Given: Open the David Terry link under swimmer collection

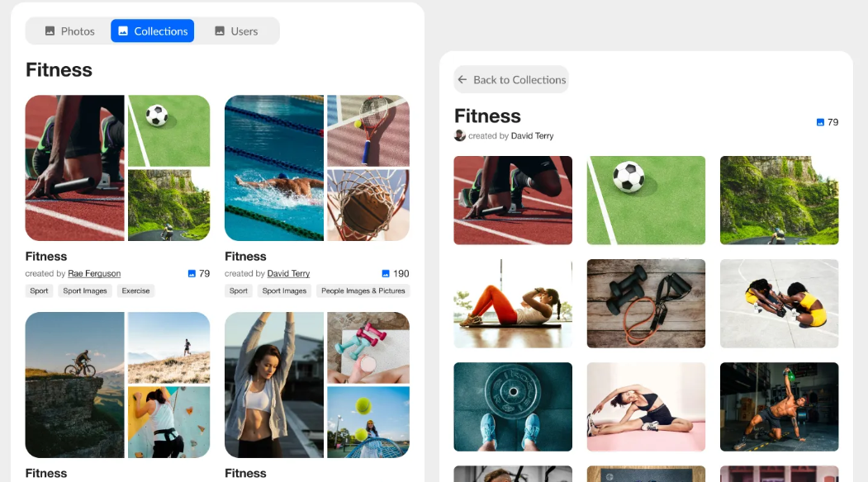Looking at the screenshot, I should [288, 273].
